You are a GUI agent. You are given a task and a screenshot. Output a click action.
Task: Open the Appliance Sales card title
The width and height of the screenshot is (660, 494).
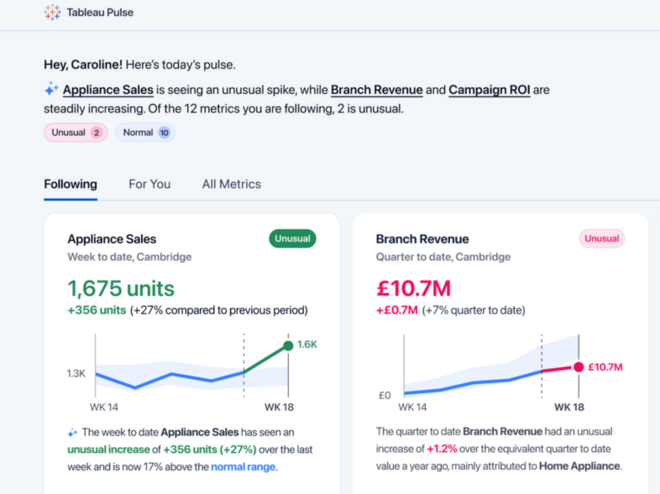pos(112,240)
